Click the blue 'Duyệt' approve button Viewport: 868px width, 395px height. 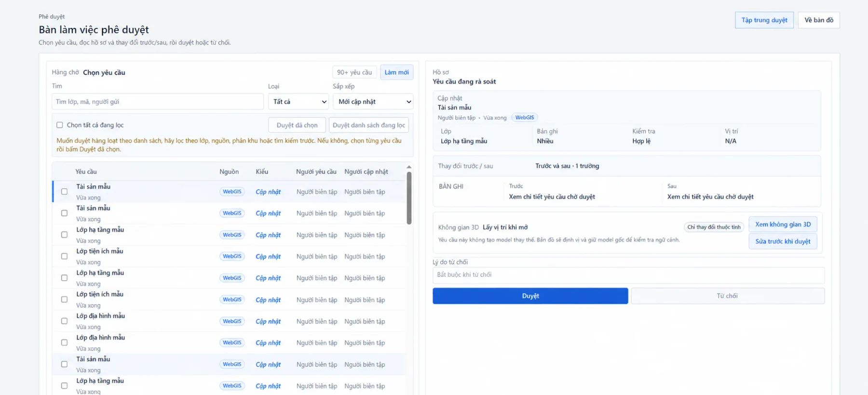(x=530, y=296)
